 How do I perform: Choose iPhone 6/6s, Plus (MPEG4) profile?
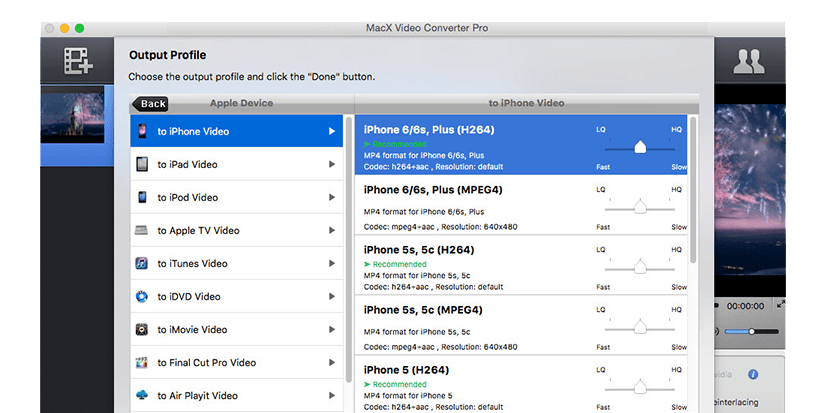tap(521, 205)
